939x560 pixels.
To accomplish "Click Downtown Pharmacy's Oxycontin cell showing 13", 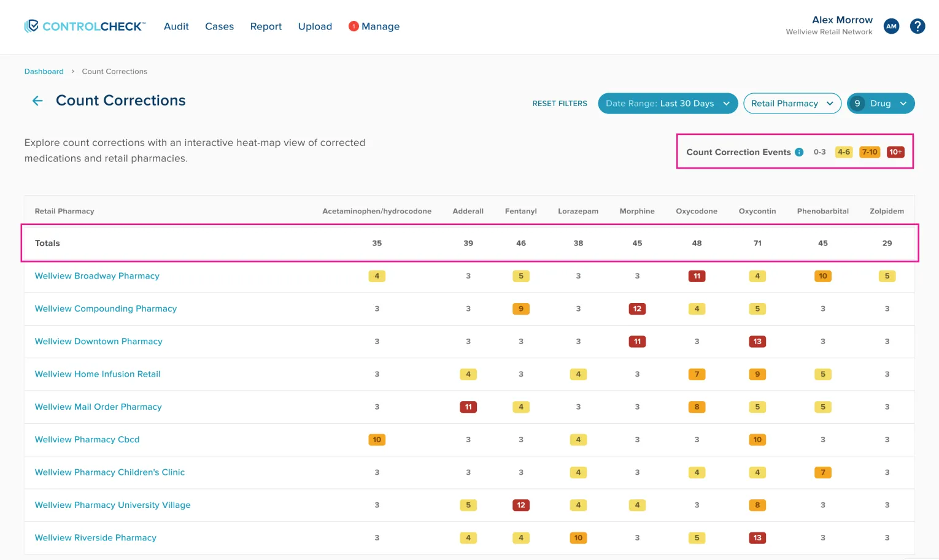I will coord(757,342).
